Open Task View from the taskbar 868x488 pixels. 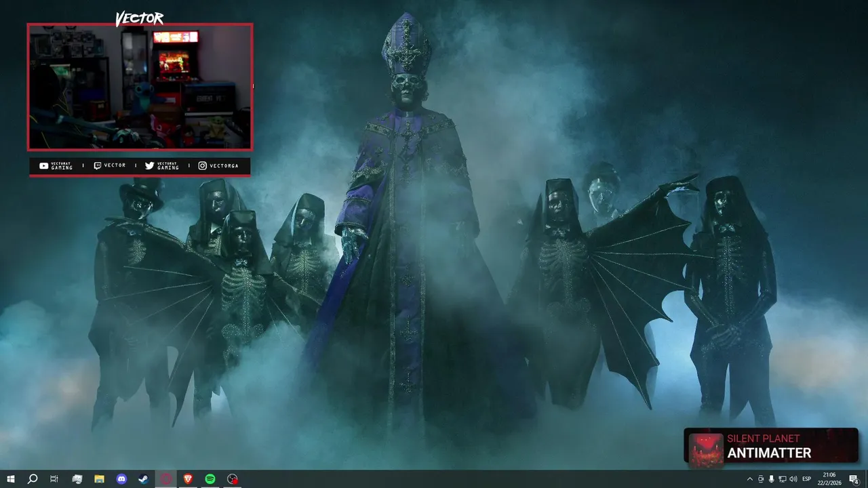click(54, 479)
